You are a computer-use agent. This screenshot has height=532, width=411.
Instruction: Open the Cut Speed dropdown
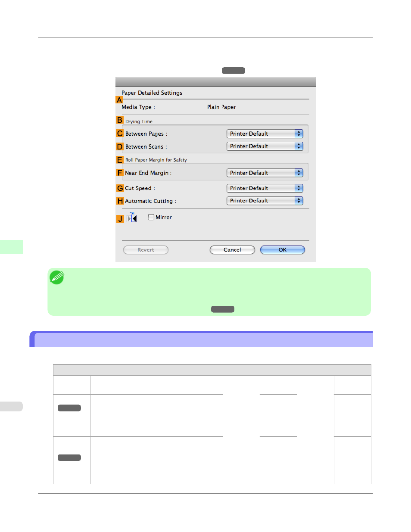[x=265, y=188]
